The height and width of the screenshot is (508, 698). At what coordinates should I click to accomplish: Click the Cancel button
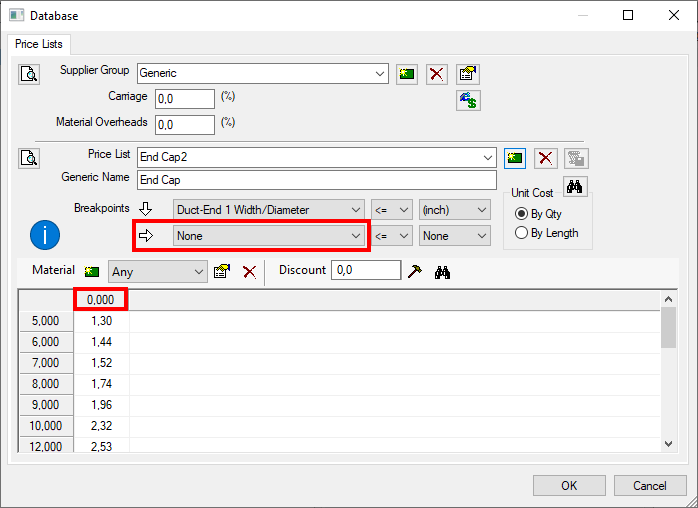[x=650, y=485]
